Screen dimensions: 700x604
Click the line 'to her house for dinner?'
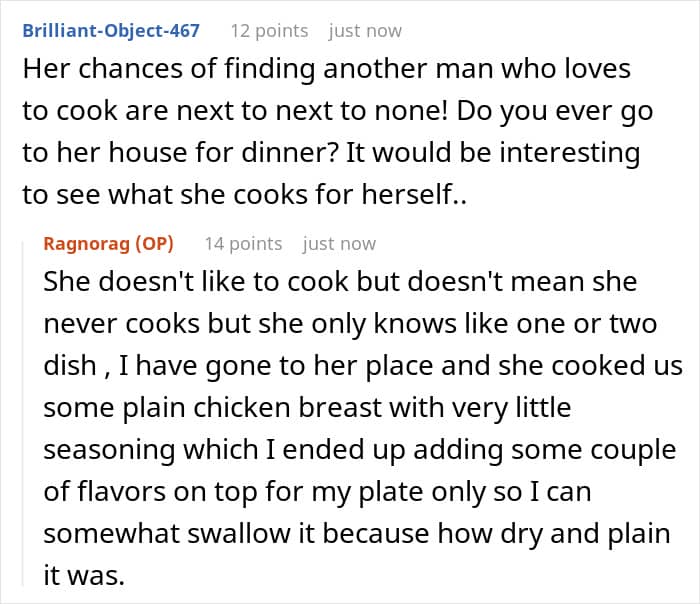pos(331,153)
